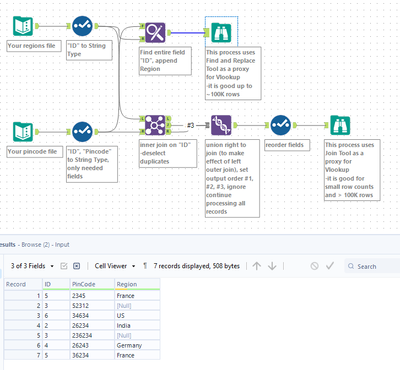
Task: Select cell with PinCode 2345
Action: 92,296
